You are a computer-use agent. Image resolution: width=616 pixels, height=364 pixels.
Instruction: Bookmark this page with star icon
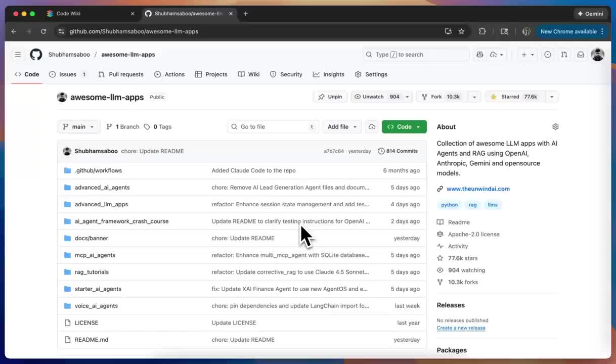461,31
